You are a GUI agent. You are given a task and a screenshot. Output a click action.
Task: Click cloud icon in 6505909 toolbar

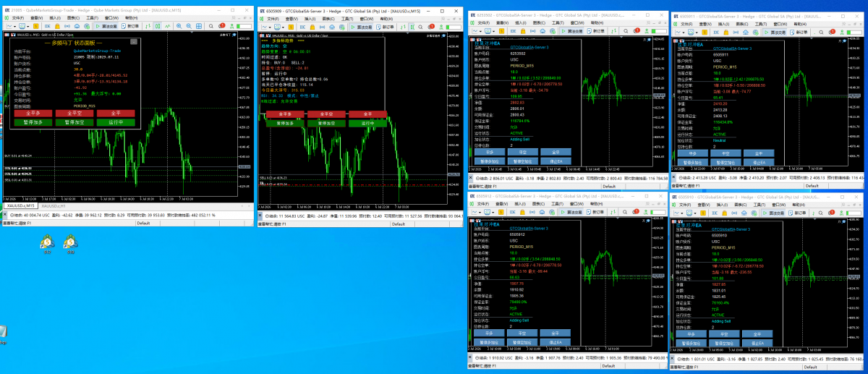332,27
